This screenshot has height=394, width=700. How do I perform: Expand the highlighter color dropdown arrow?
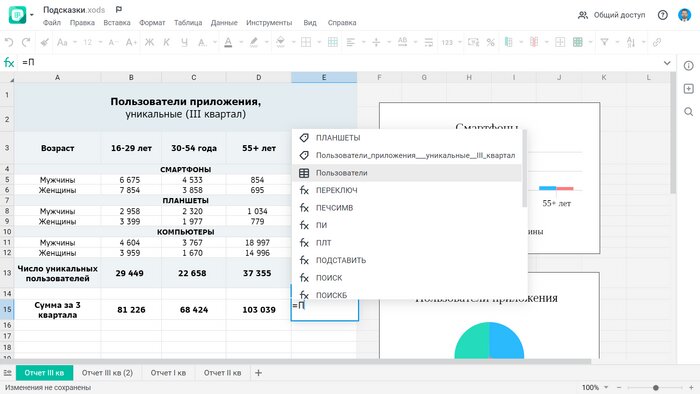coord(267,42)
